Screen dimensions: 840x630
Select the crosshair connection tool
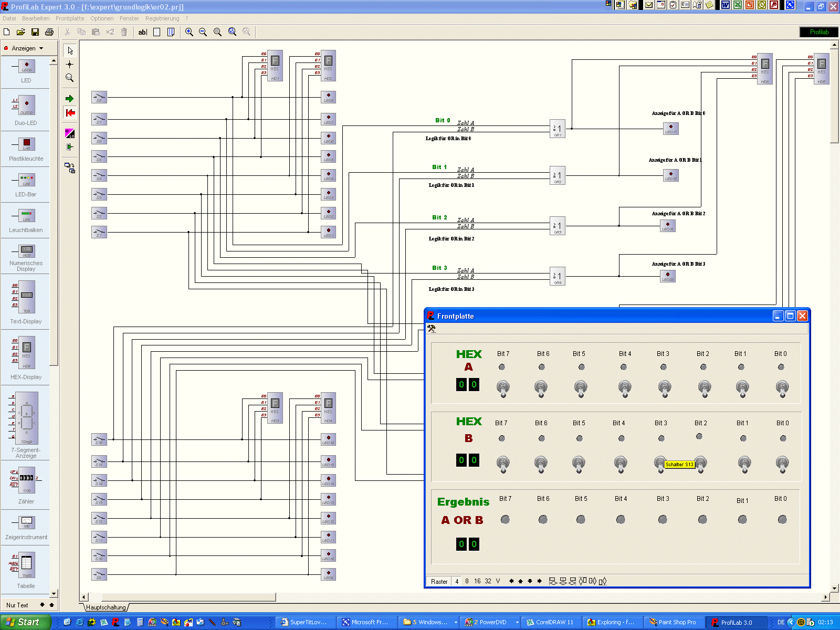tap(70, 64)
